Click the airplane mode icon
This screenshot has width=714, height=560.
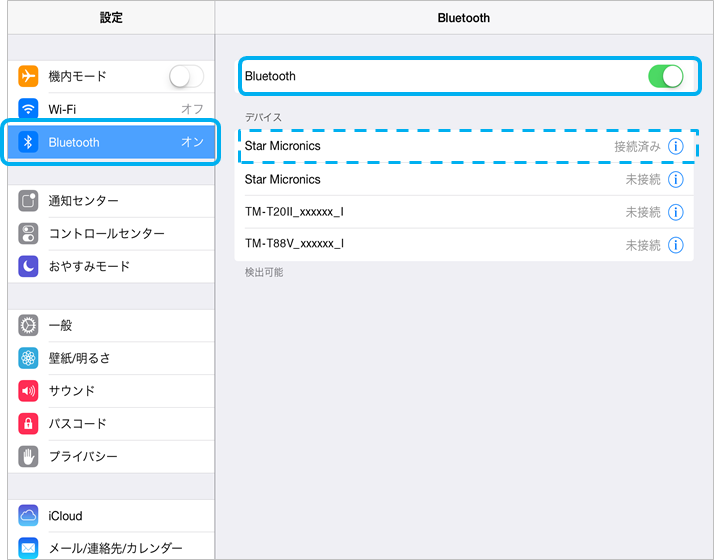(x=28, y=76)
